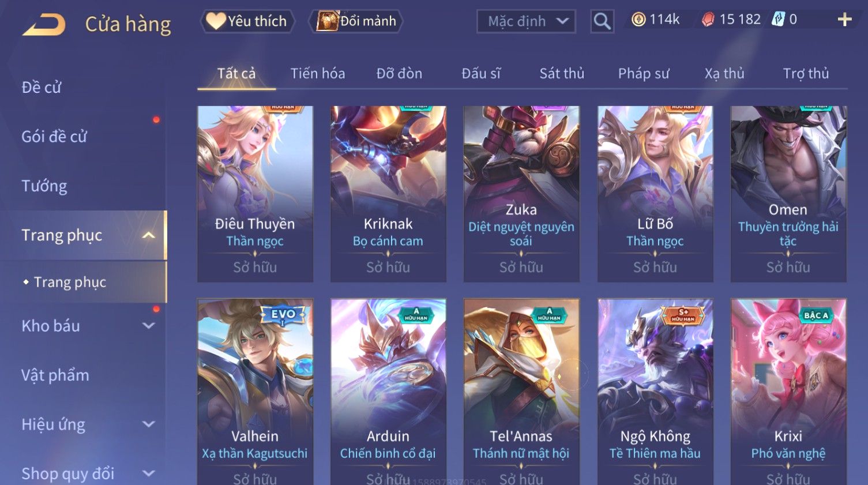
Task: Click the gold coin balance icon
Action: [x=638, y=20]
